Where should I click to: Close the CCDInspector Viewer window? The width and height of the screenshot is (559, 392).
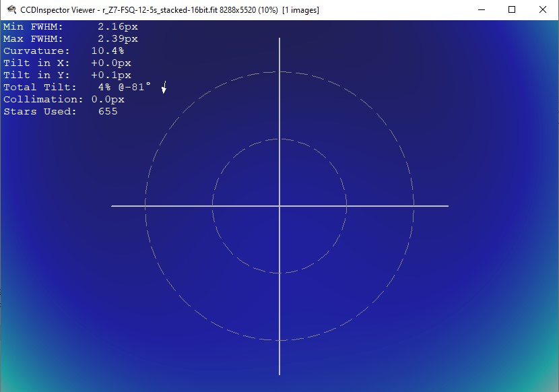tap(543, 9)
